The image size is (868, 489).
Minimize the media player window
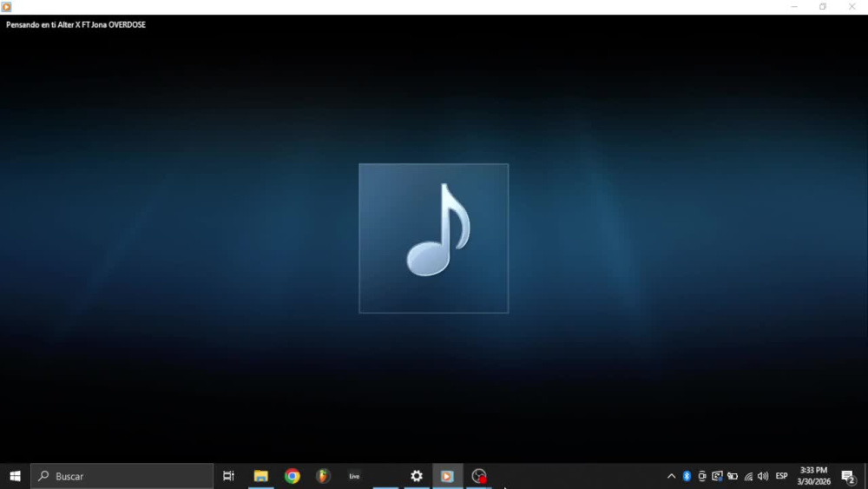tap(794, 7)
